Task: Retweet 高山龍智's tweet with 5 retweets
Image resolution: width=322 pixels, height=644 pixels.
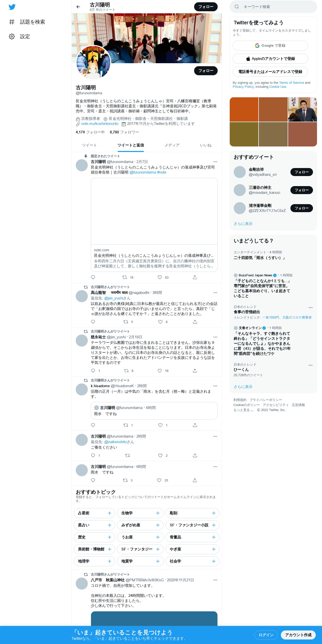Action: 128,322
